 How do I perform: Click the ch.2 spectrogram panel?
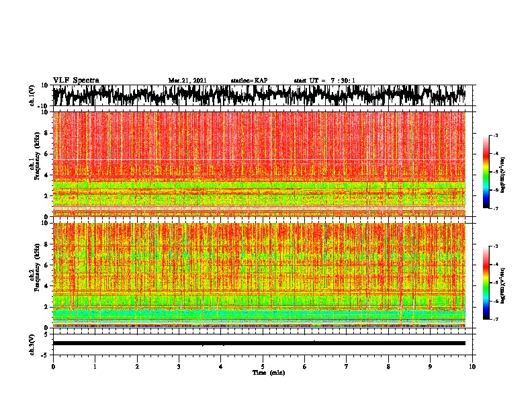point(262,275)
